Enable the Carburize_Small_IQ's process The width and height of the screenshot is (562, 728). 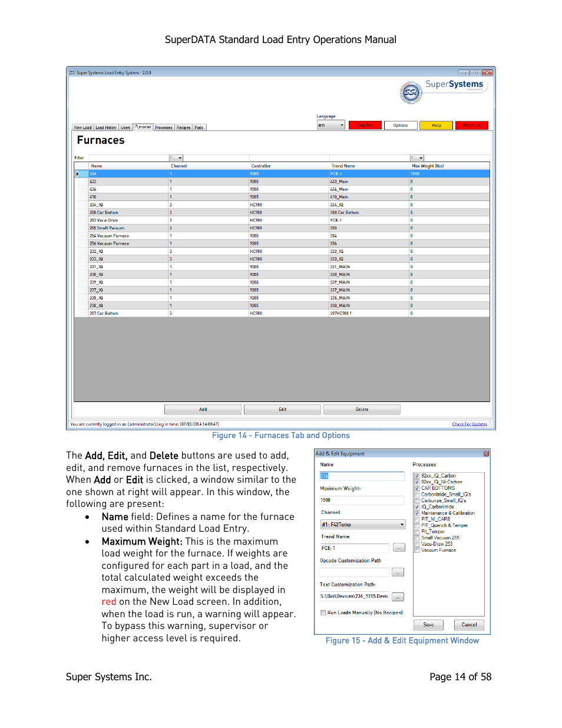point(417,500)
